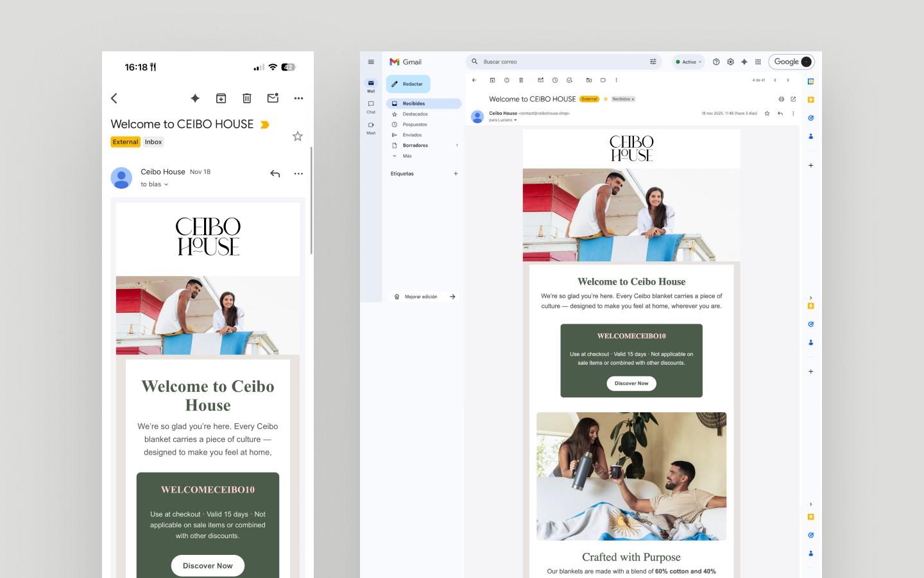924x578 pixels.
Task: Go to the newer message arrow
Action: [775, 80]
